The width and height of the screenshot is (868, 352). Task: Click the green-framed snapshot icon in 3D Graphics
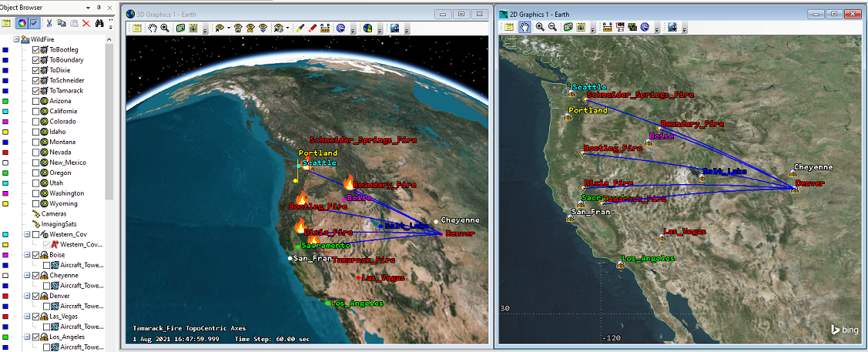pos(180,28)
